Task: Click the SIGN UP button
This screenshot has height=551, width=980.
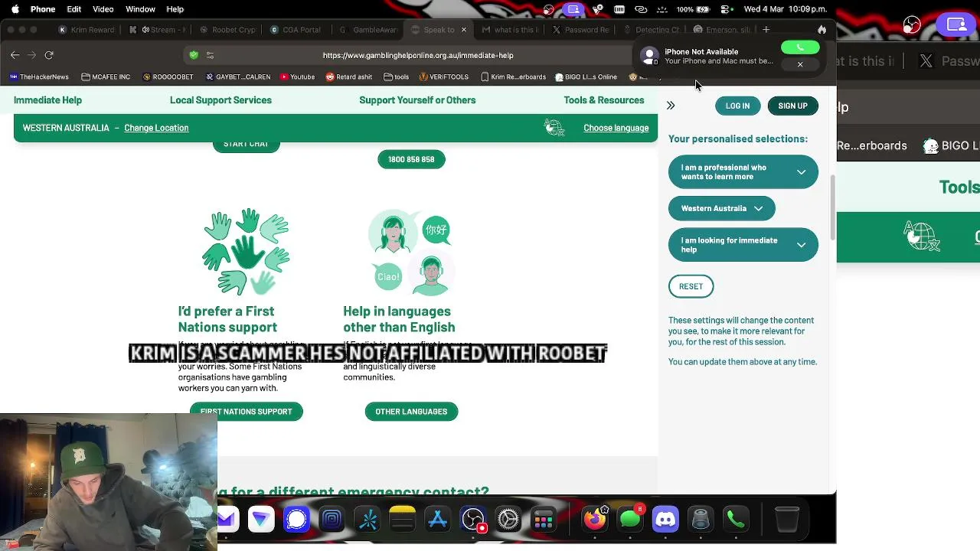Action: [x=792, y=106]
